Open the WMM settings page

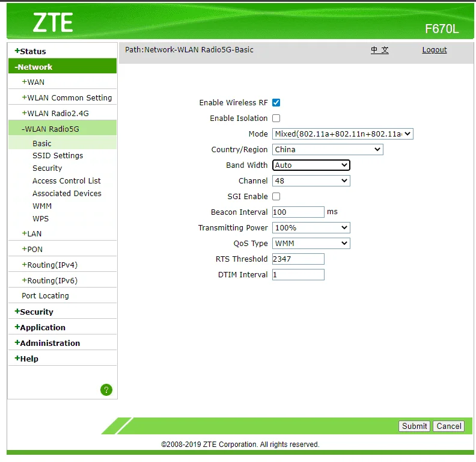(42, 206)
